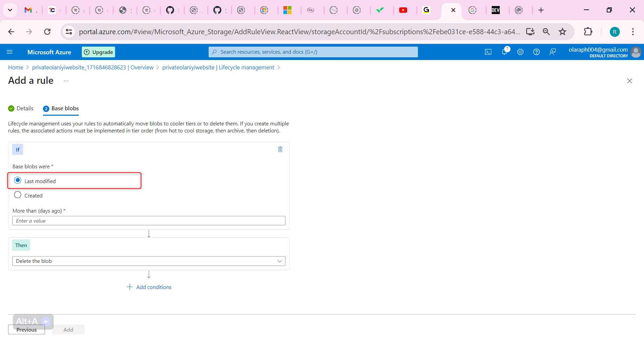The image size is (644, 342).
Task: Switch to the first GitHub tab
Action: coord(170,10)
